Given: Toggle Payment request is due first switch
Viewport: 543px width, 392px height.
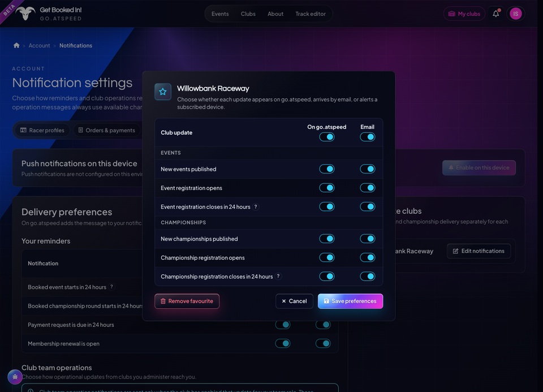Looking at the screenshot, I should point(283,325).
